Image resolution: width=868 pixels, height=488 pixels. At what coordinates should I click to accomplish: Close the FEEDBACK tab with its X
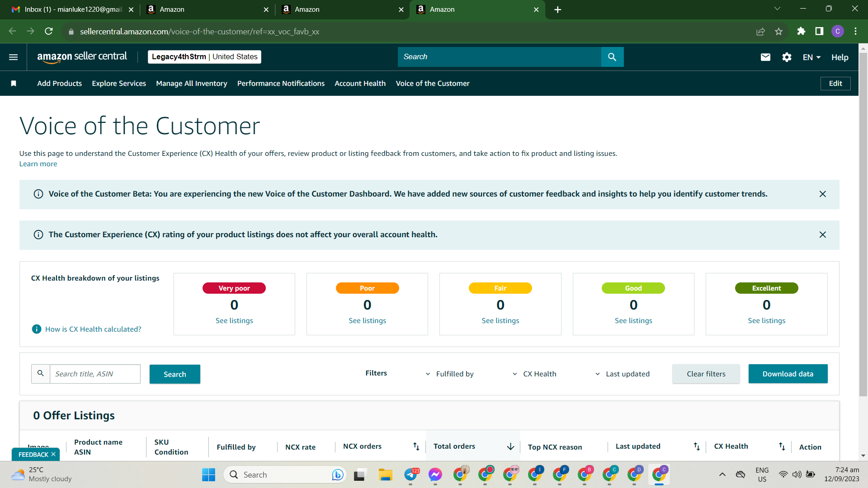click(x=53, y=454)
